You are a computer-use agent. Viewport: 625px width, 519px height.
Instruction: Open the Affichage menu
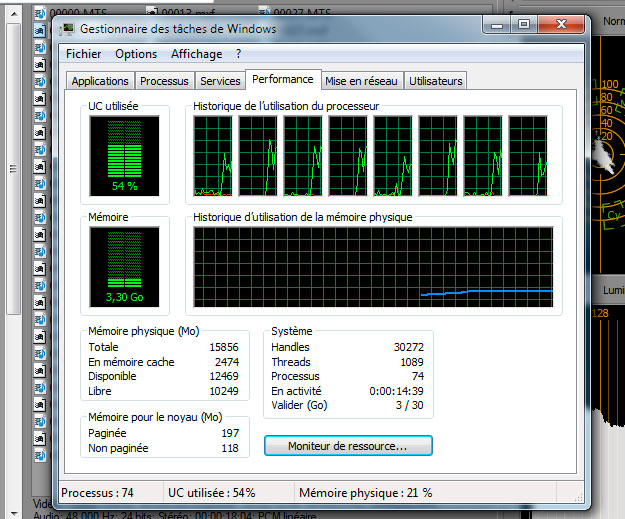click(x=197, y=54)
